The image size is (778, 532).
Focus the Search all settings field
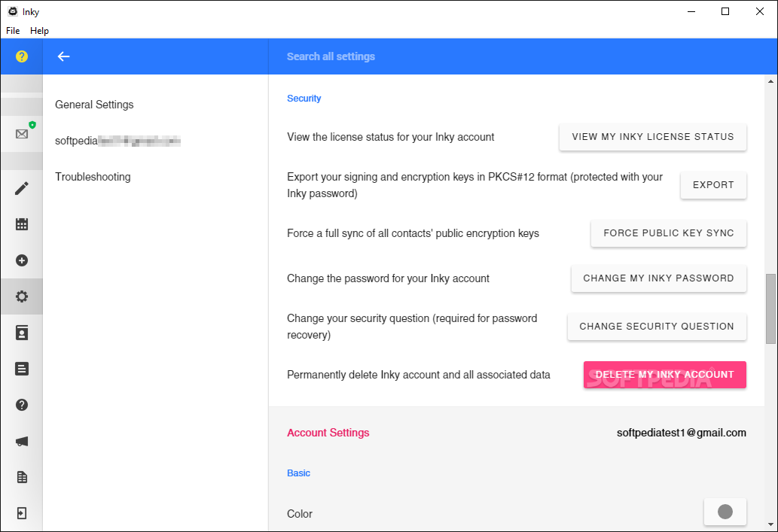pos(521,56)
